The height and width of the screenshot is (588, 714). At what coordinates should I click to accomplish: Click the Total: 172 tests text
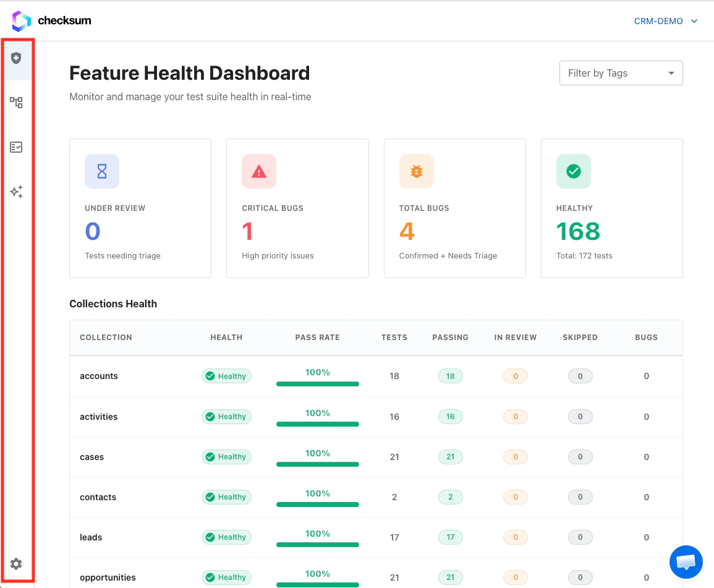584,256
